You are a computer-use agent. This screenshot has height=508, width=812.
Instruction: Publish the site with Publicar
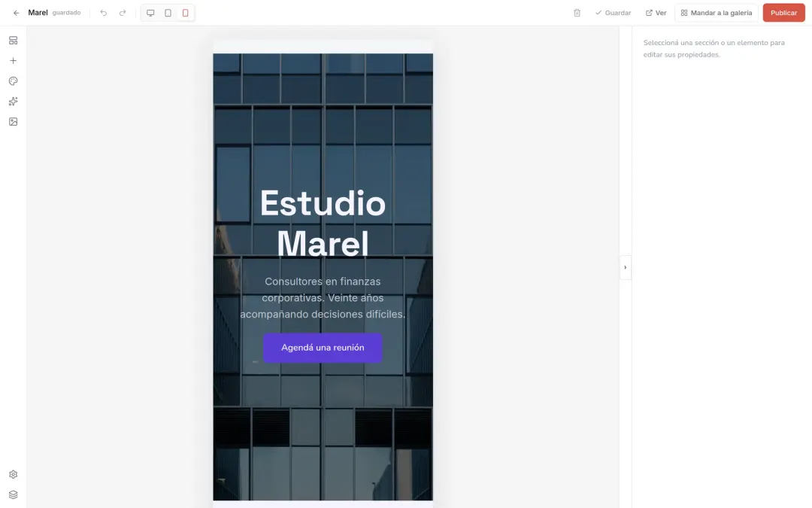tap(783, 13)
